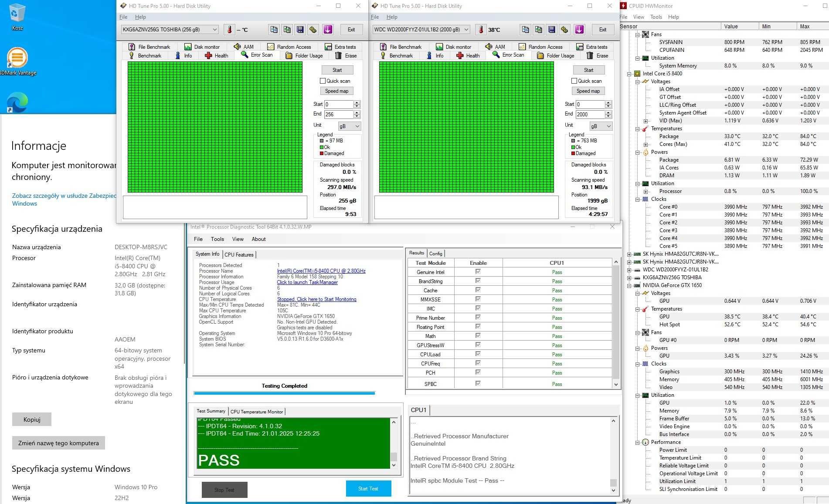The image size is (829, 504).
Task: Open WDC WD2000FYYZ drive selector dropdown
Action: coord(421,30)
